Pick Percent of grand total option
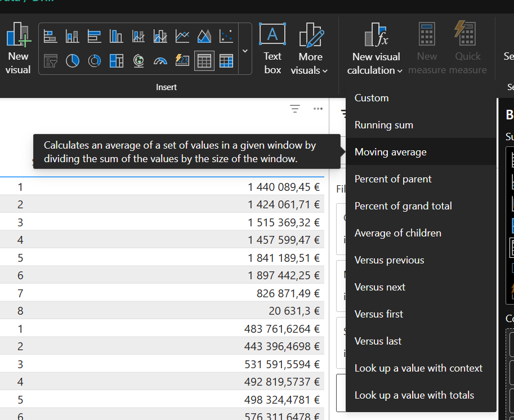Image resolution: width=514 pixels, height=420 pixels. (403, 206)
